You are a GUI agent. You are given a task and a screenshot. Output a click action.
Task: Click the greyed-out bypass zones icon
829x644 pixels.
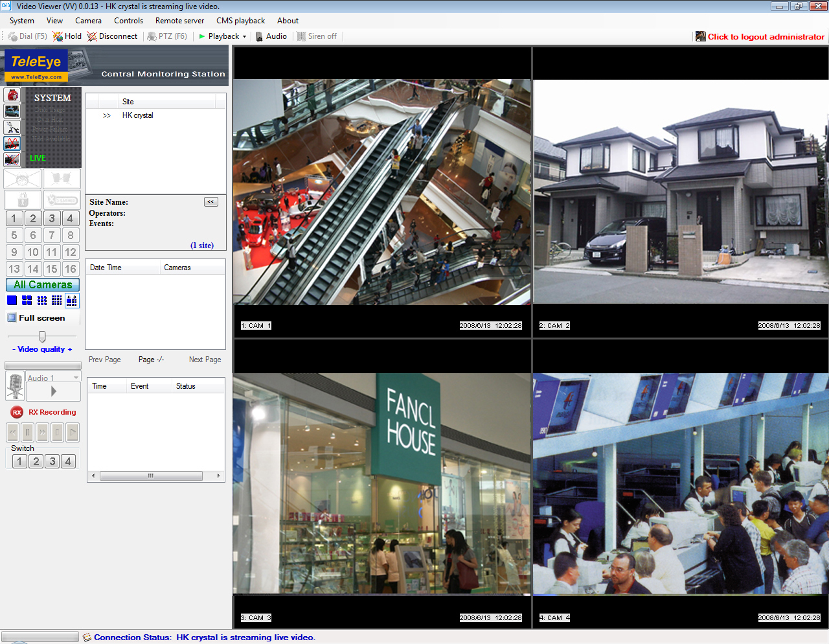click(62, 179)
